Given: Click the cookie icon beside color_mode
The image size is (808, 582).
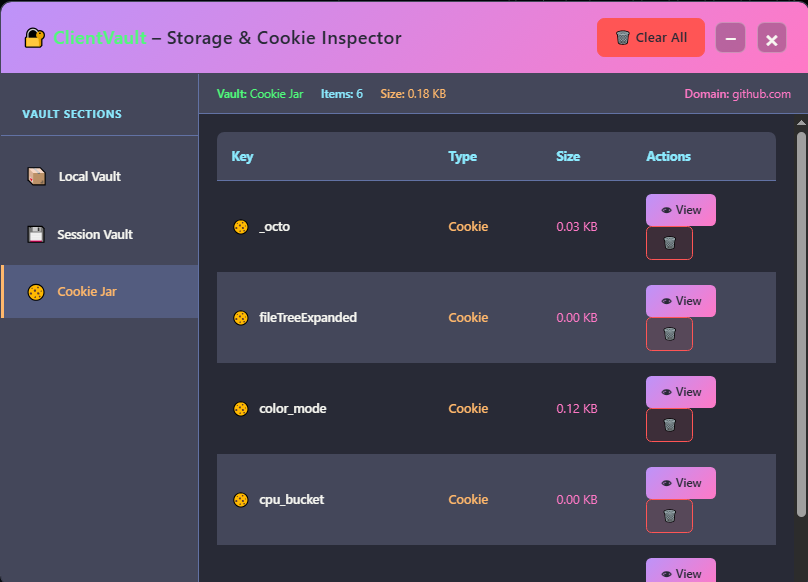Looking at the screenshot, I should point(240,409).
